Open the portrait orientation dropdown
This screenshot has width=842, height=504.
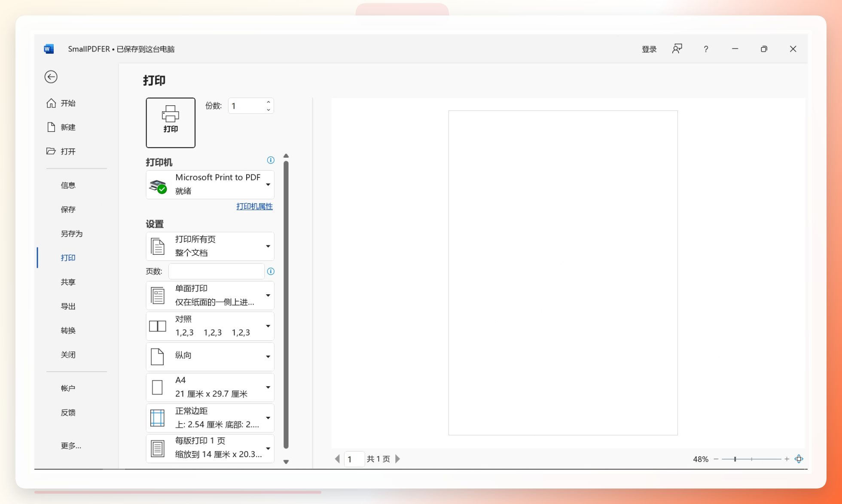[210, 357]
